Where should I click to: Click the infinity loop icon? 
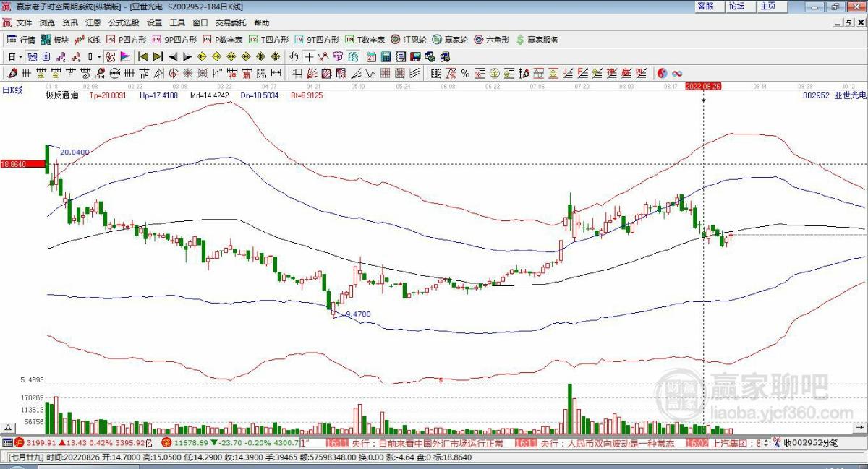677,73
